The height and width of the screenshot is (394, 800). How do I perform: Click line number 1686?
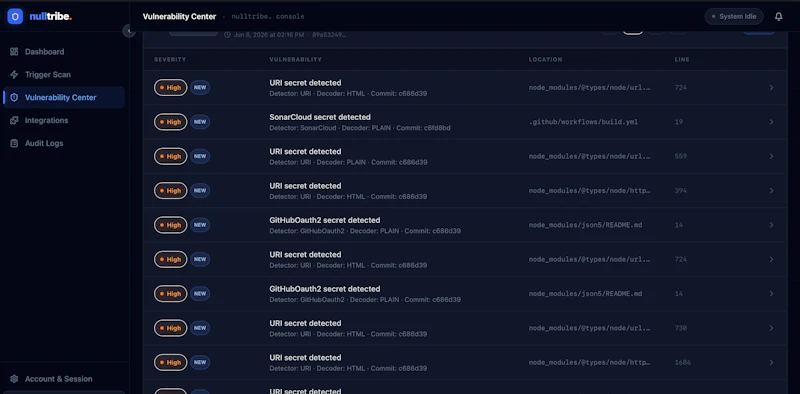(683, 362)
